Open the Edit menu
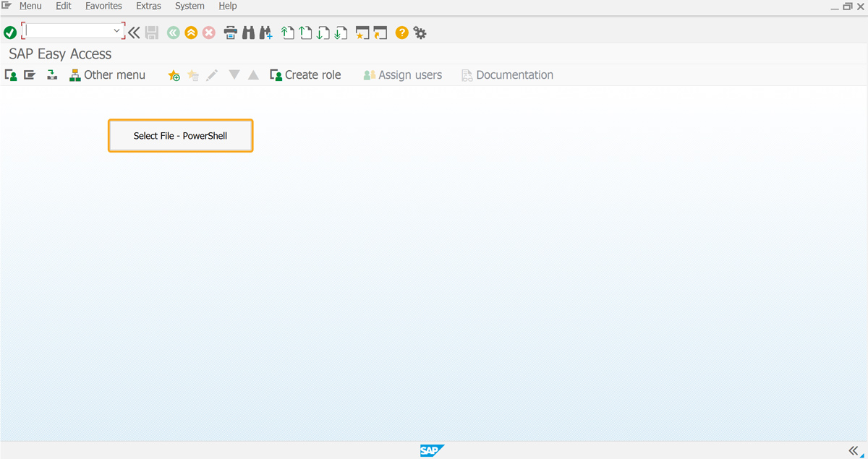 64,6
